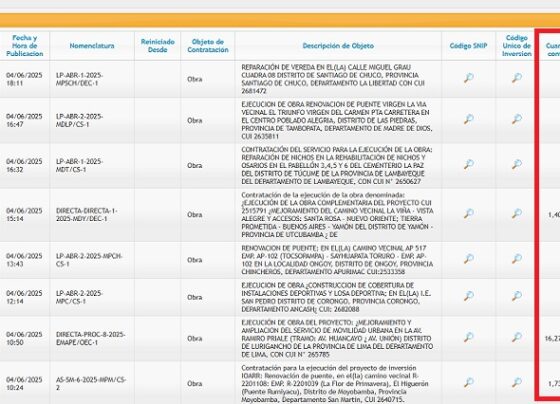Click nomenclature 'DIRECTA-DIRECTA-1-2025-MDY'

coord(86,215)
